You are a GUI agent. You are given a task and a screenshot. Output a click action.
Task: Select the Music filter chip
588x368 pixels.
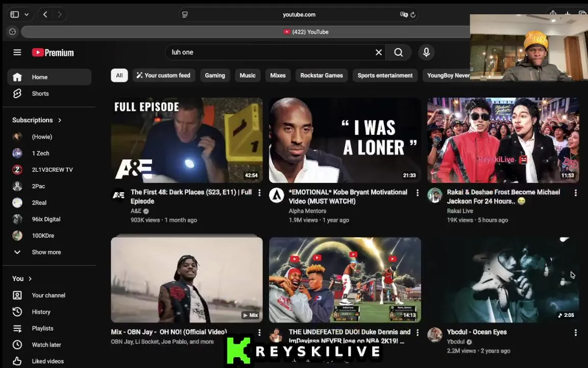pos(248,76)
